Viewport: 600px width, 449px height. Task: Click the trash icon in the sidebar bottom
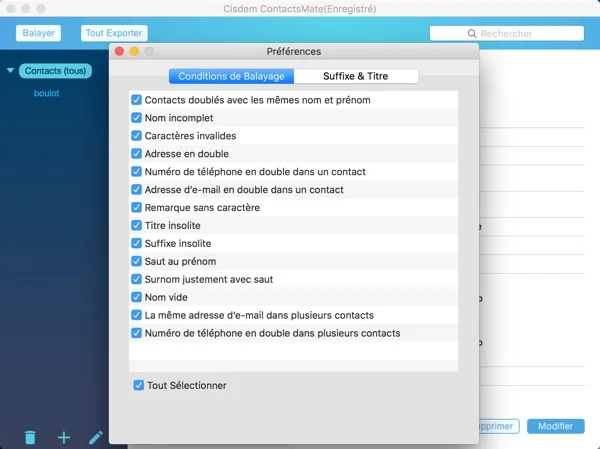point(30,438)
